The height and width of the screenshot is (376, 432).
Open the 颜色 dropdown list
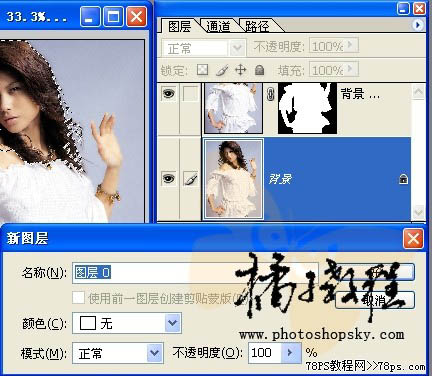point(173,323)
